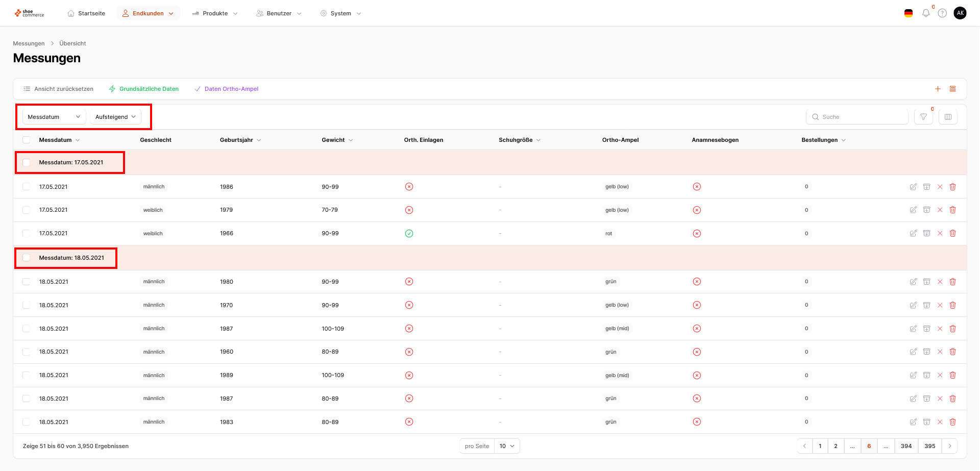980x471 pixels.
Task: Open the Aufsteigend sort order dropdown
Action: point(115,117)
